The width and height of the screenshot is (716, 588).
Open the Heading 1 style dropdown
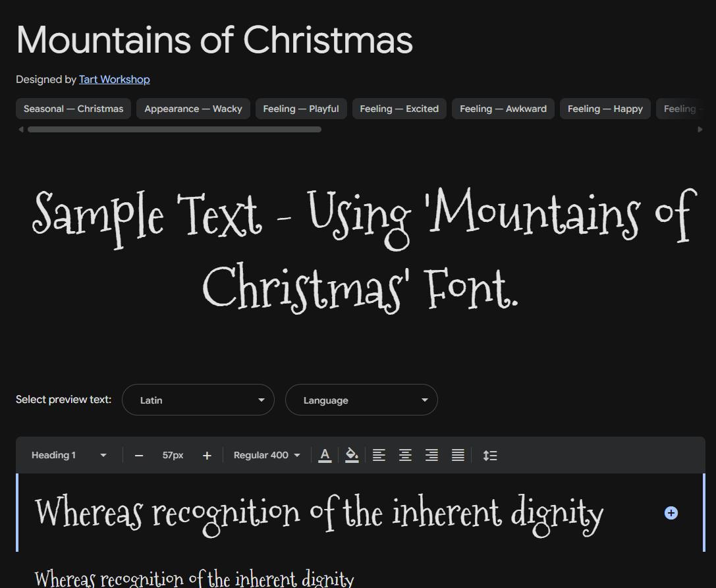[69, 455]
